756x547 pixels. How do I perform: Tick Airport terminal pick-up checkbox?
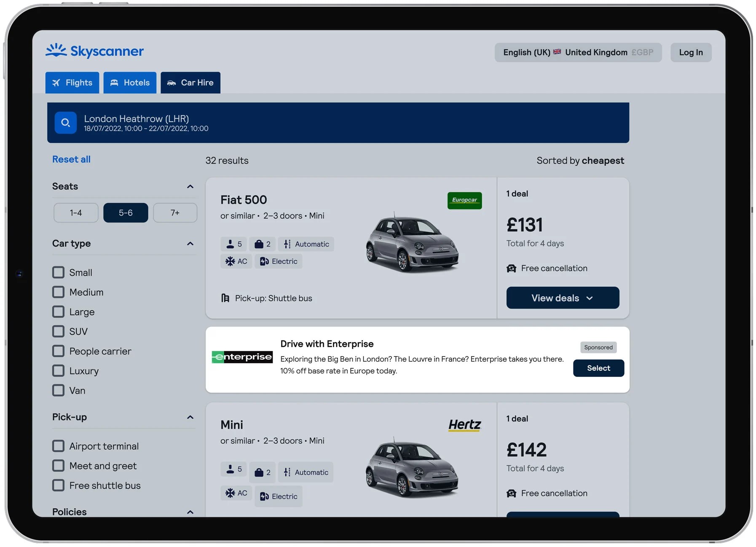(58, 446)
